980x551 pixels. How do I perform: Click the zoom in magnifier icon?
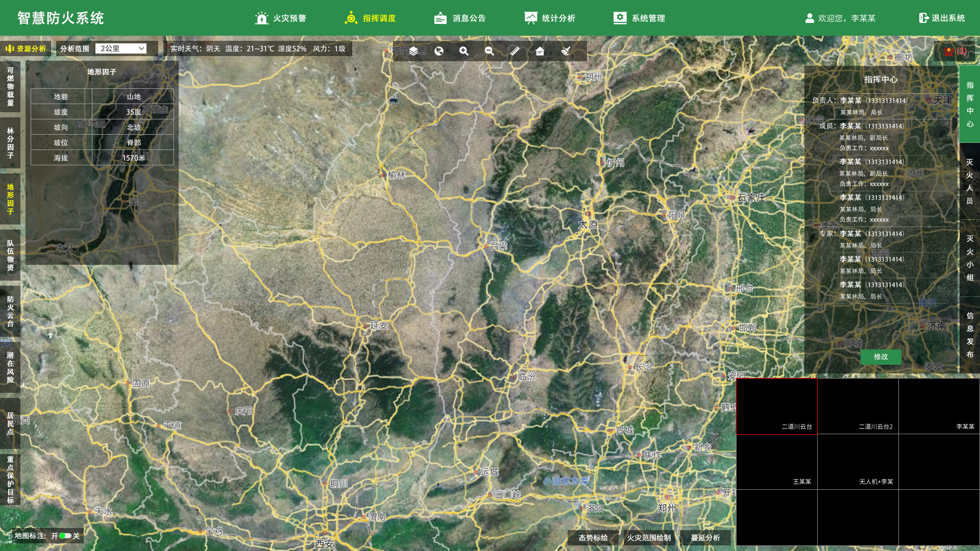point(464,51)
